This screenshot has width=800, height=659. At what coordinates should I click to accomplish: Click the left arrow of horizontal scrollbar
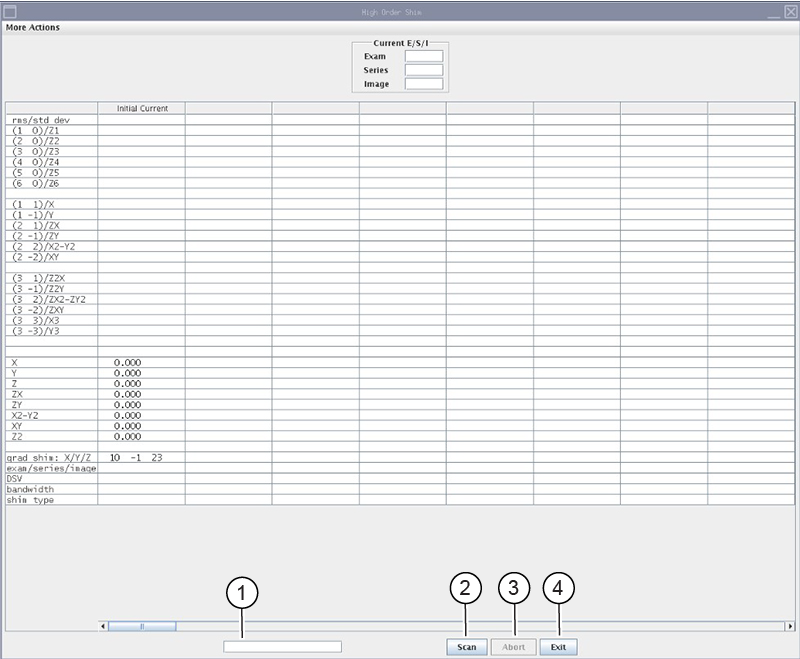pos(104,626)
